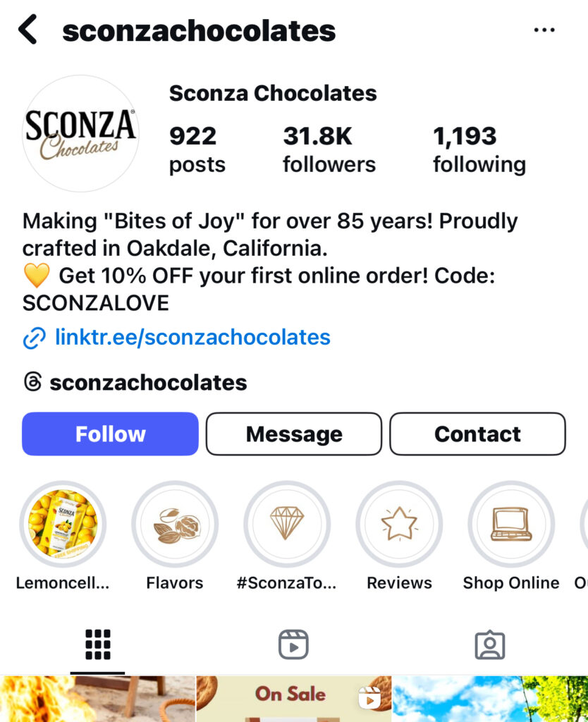View the 922 posts count

click(197, 149)
